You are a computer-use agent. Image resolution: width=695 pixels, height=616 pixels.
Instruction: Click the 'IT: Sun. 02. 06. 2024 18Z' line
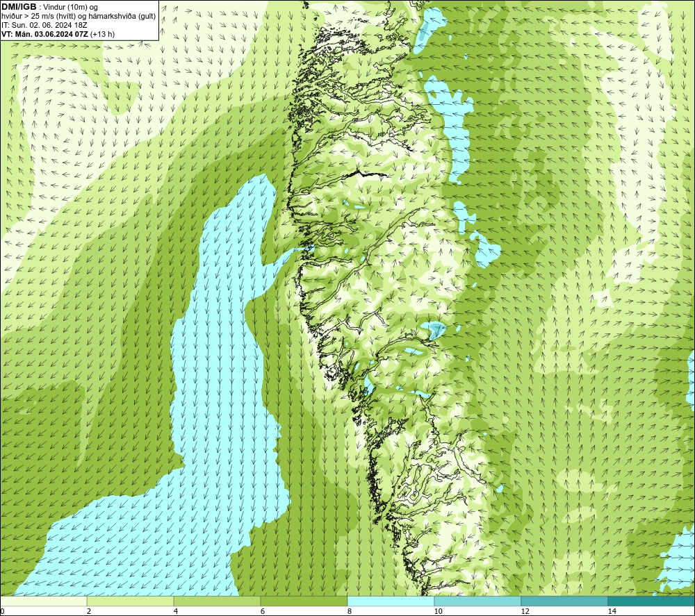[x=44, y=25]
